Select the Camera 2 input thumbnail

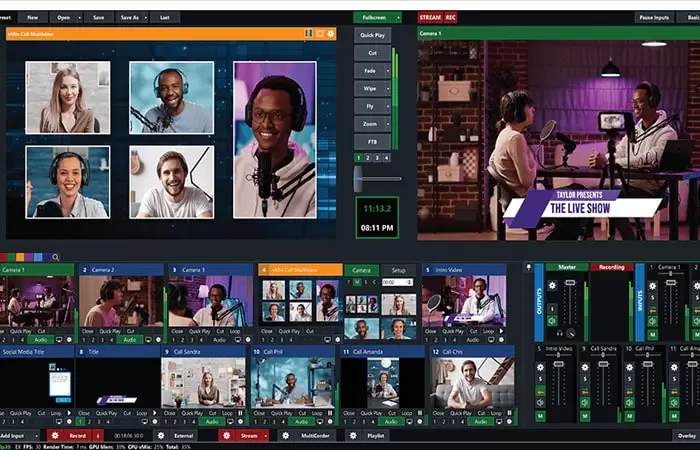[121, 301]
